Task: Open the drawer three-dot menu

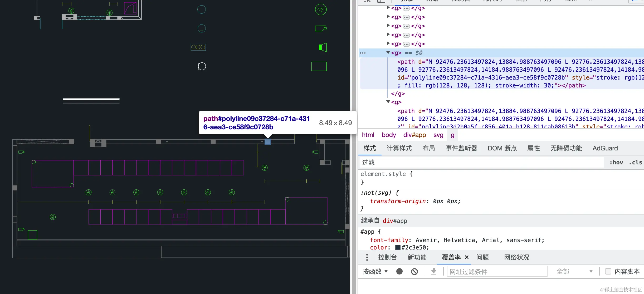Action: (367, 257)
